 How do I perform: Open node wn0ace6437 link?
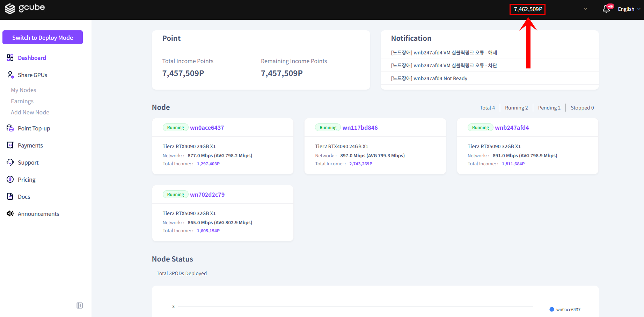tap(207, 128)
